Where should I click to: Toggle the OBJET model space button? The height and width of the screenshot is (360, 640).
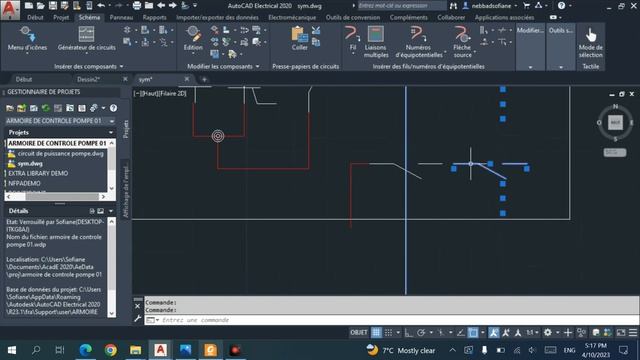358,333
